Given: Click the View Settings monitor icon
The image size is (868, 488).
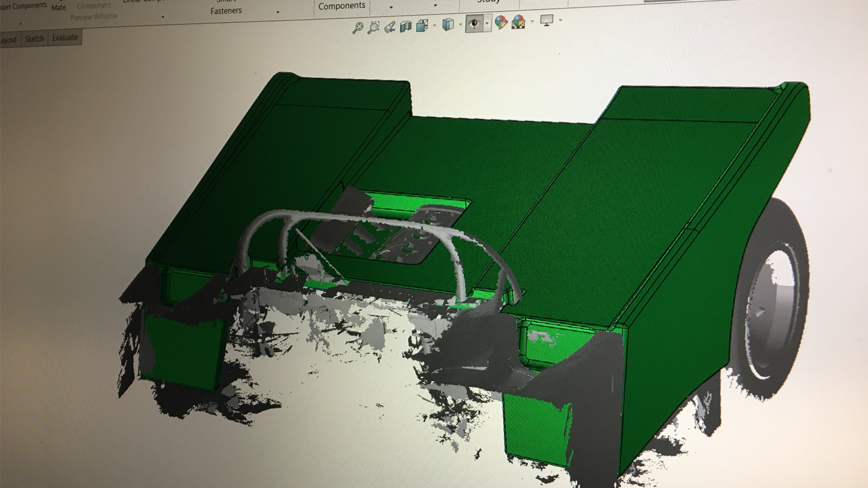Looking at the screenshot, I should [547, 20].
